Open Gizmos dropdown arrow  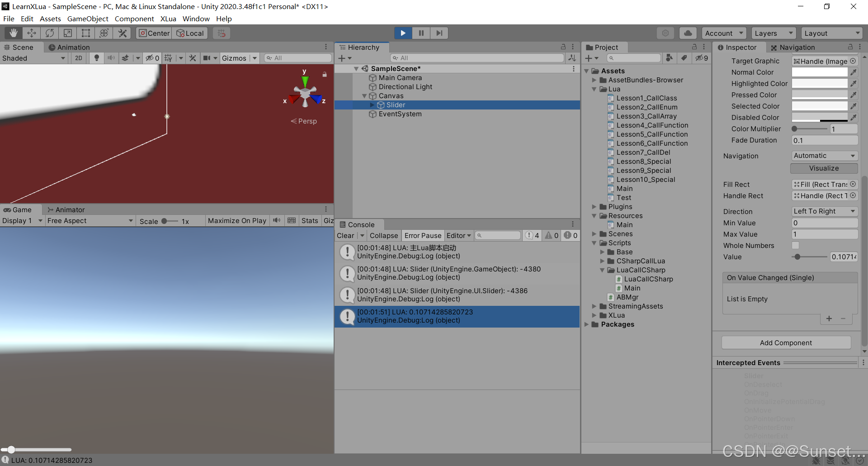(255, 58)
